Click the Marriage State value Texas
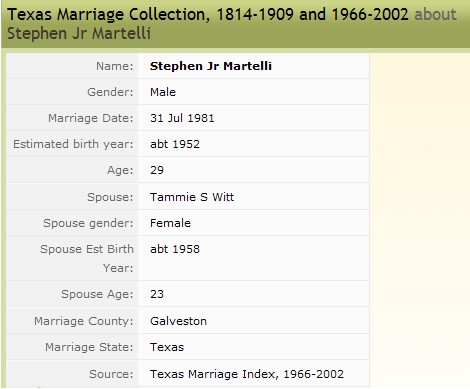 point(167,347)
